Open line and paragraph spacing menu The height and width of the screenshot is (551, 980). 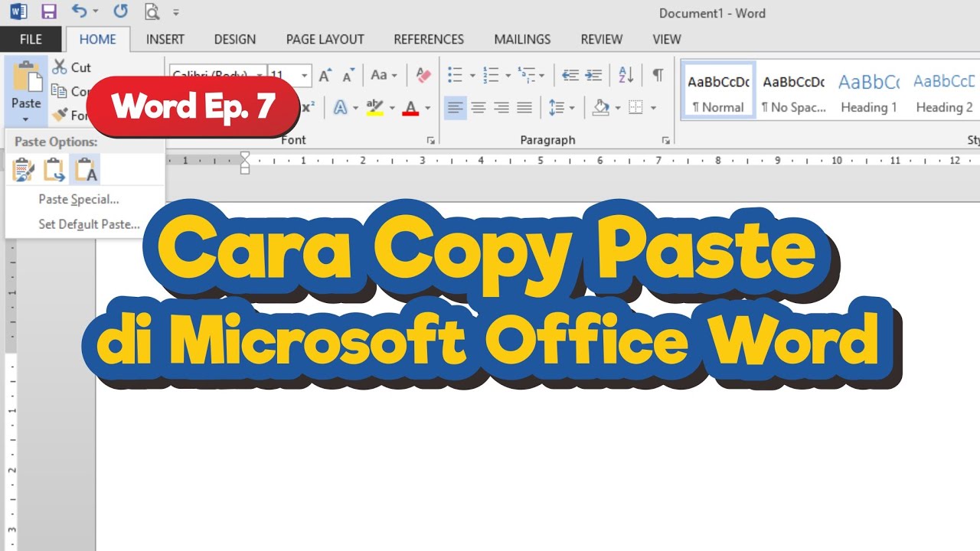pyautogui.click(x=561, y=107)
